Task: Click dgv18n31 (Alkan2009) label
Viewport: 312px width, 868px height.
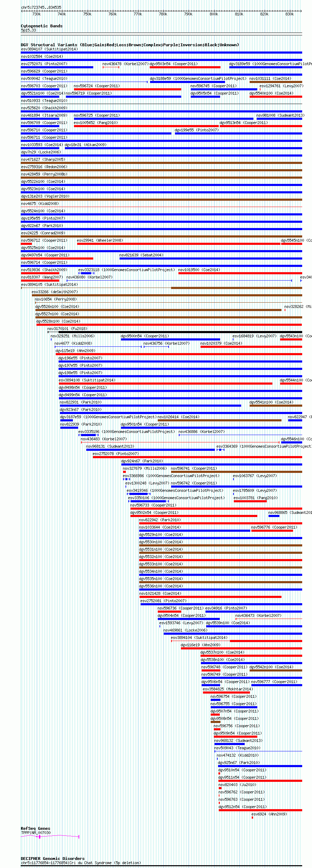Action: click(x=86, y=145)
